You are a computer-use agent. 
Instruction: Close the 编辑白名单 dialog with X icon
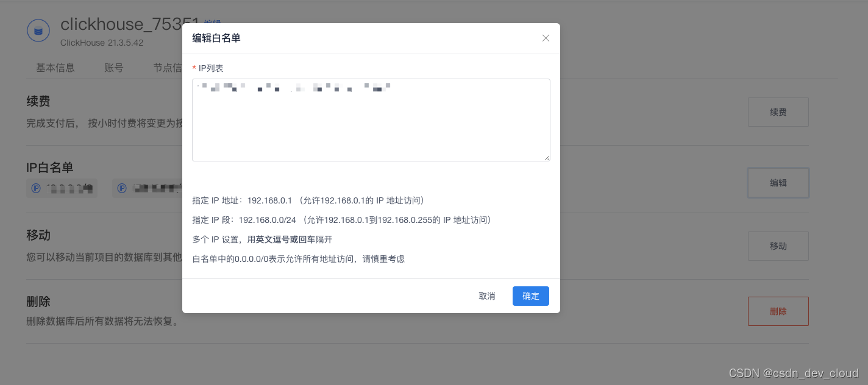click(546, 38)
